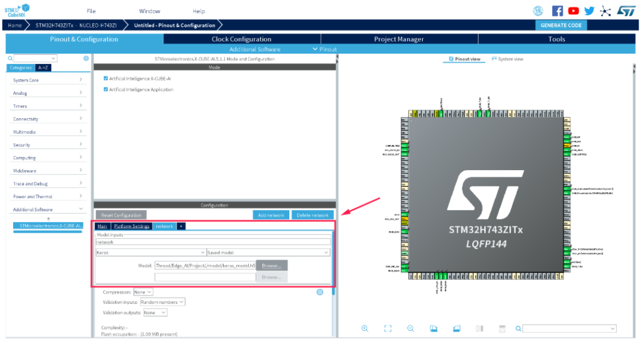Browse for the Keras model file

(x=271, y=266)
